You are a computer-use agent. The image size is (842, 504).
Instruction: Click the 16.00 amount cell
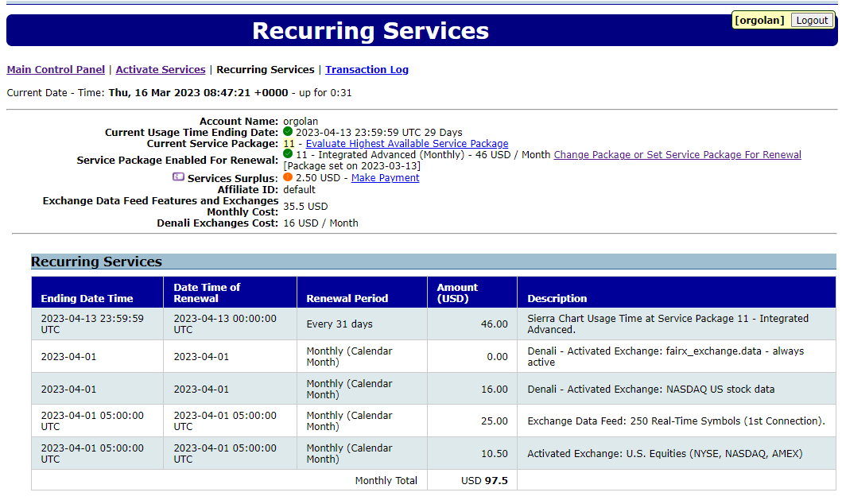(x=472, y=389)
